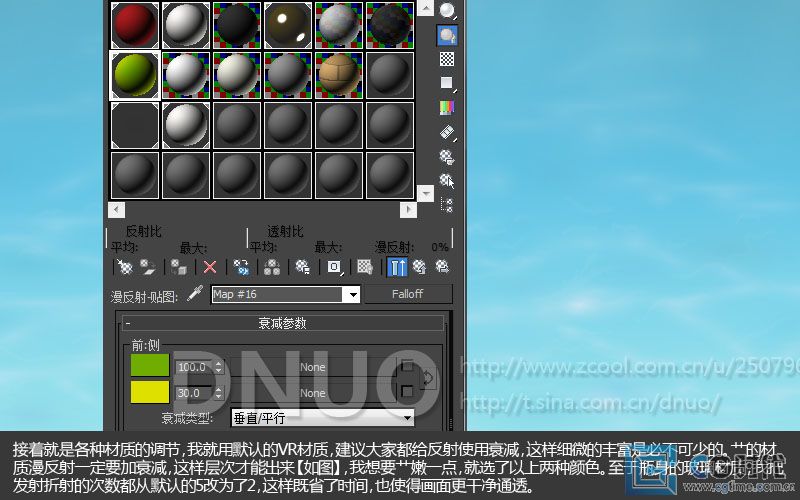
Task: Select the speckled gray stone sphere slot
Action: 339,25
